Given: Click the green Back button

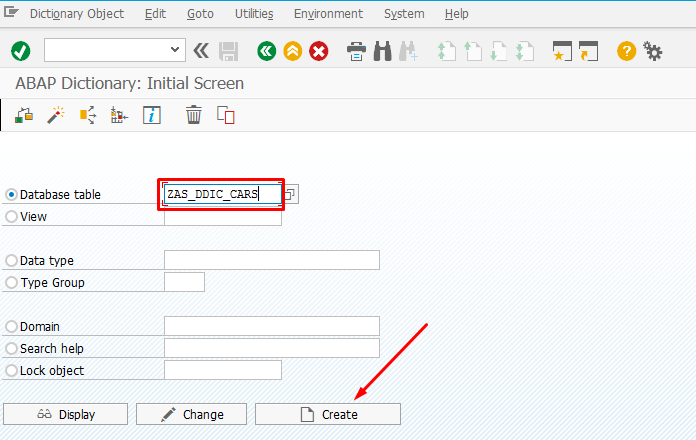Looking at the screenshot, I should (x=266, y=51).
